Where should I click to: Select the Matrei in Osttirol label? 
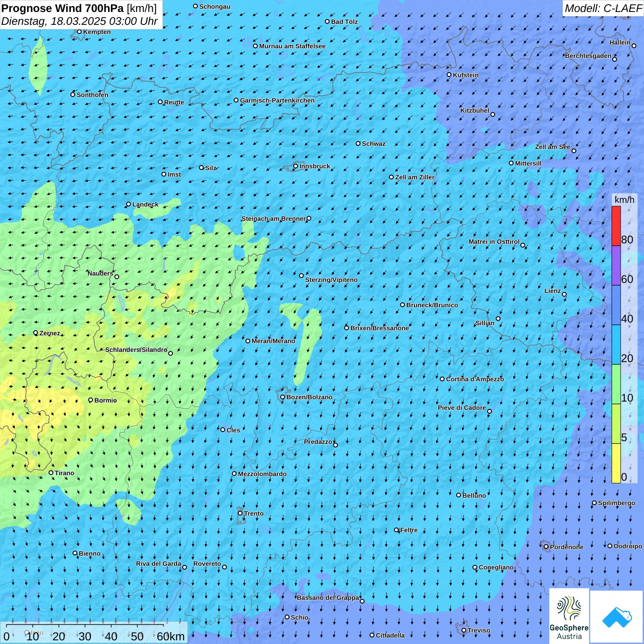(494, 241)
